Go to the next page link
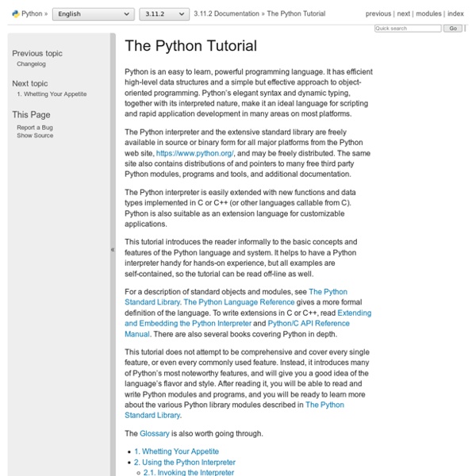 tap(404, 14)
